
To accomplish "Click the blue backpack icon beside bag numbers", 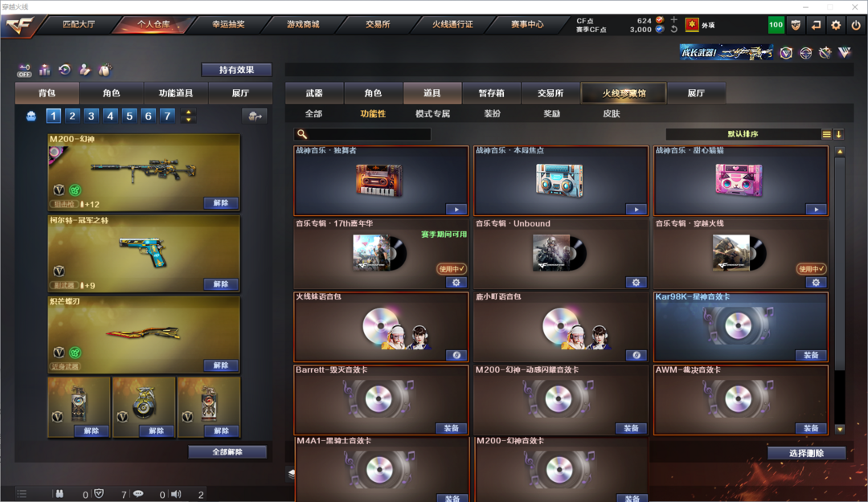I will (x=31, y=116).
